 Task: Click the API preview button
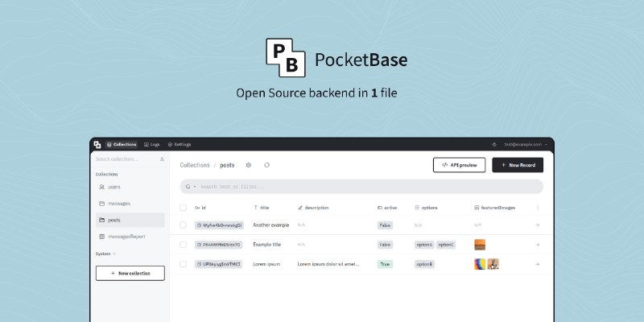coord(459,165)
